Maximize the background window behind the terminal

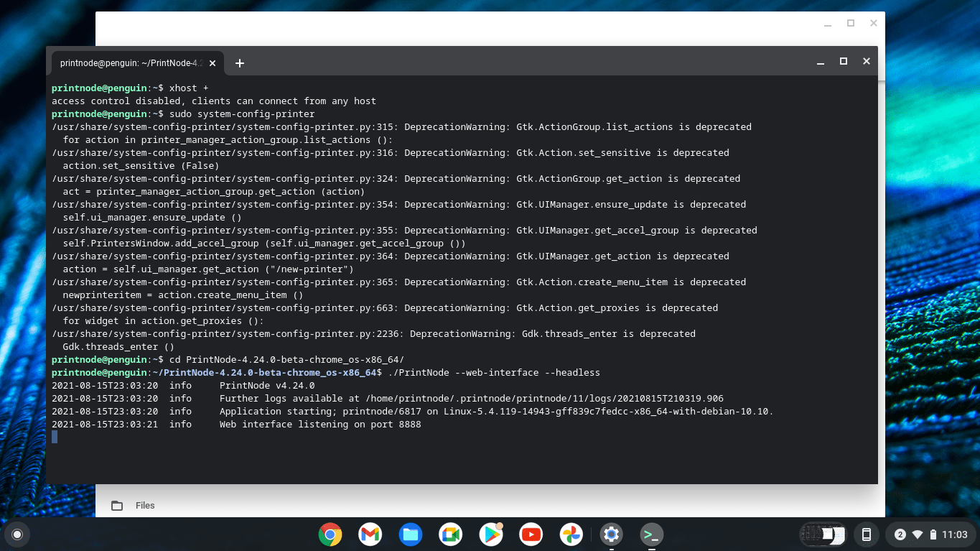click(851, 23)
